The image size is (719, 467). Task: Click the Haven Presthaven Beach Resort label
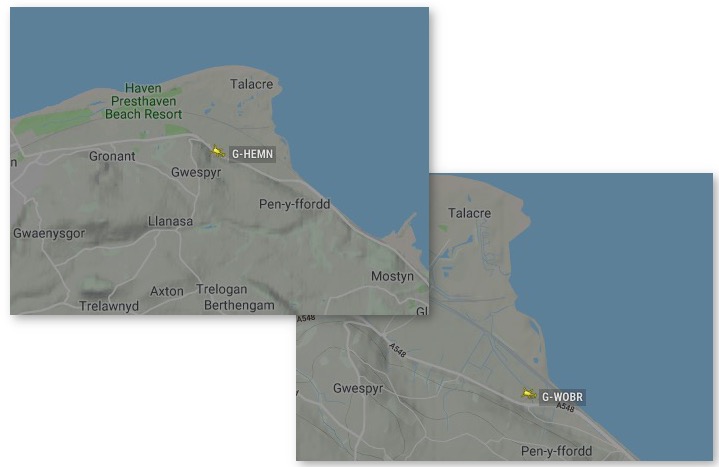(x=144, y=101)
